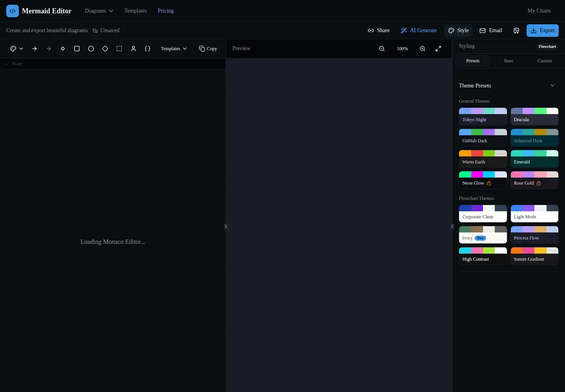Click the Unsaved status indicator
The image size is (565, 392).
[x=106, y=31]
